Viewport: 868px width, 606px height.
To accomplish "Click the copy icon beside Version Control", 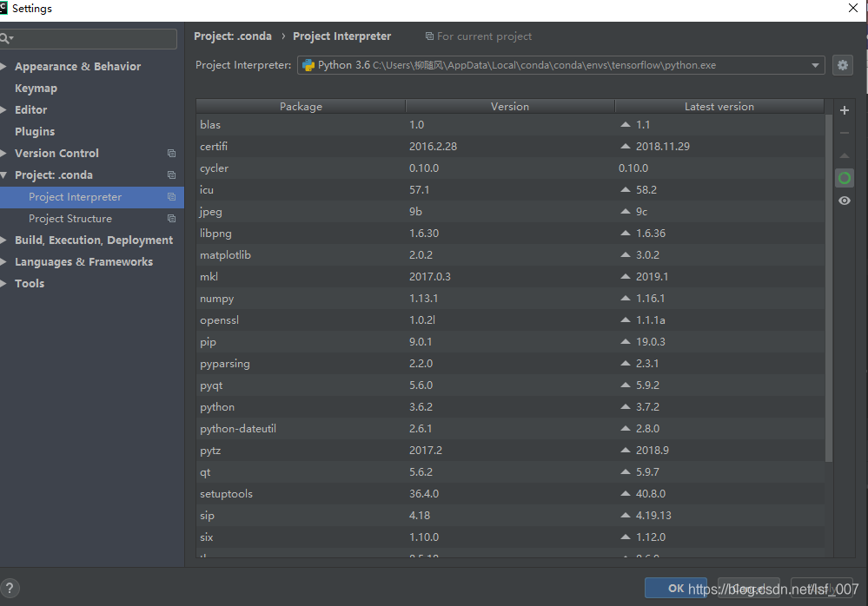I will [172, 153].
